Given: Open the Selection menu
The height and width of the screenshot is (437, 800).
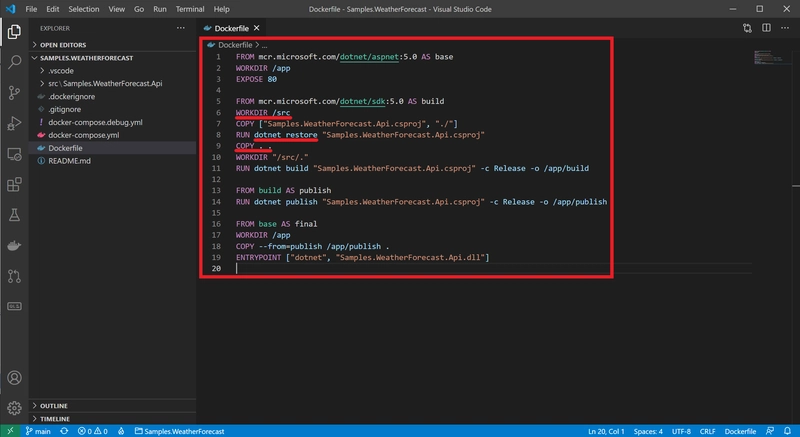Looking at the screenshot, I should 84,9.
